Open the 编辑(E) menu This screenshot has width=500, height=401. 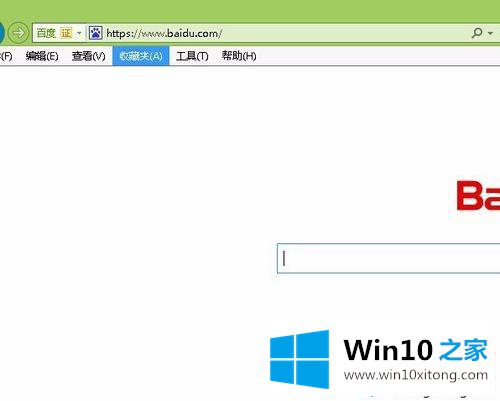point(42,56)
